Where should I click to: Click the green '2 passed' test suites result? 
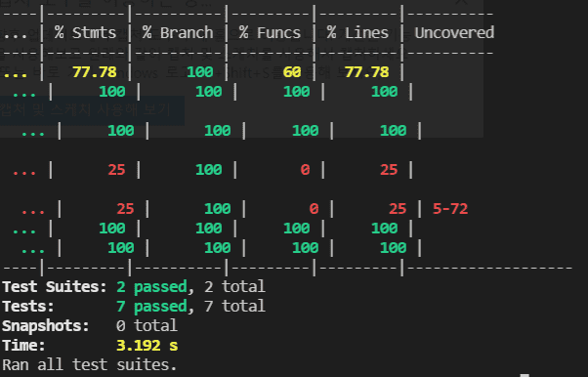click(151, 286)
